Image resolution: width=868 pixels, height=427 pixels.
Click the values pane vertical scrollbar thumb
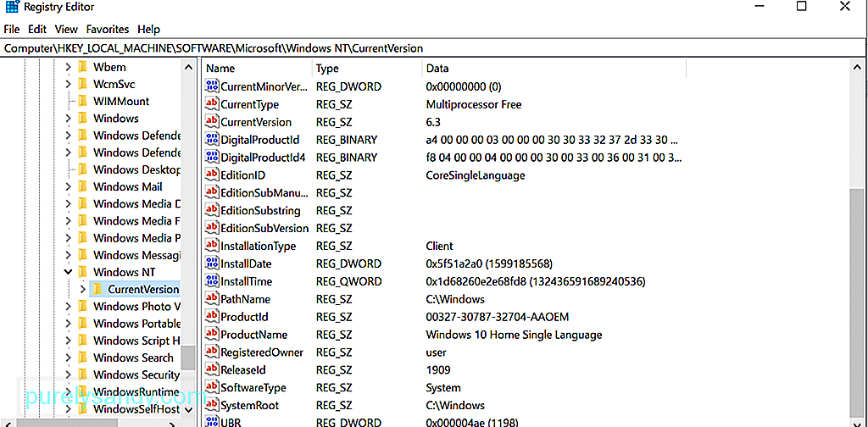[856, 302]
